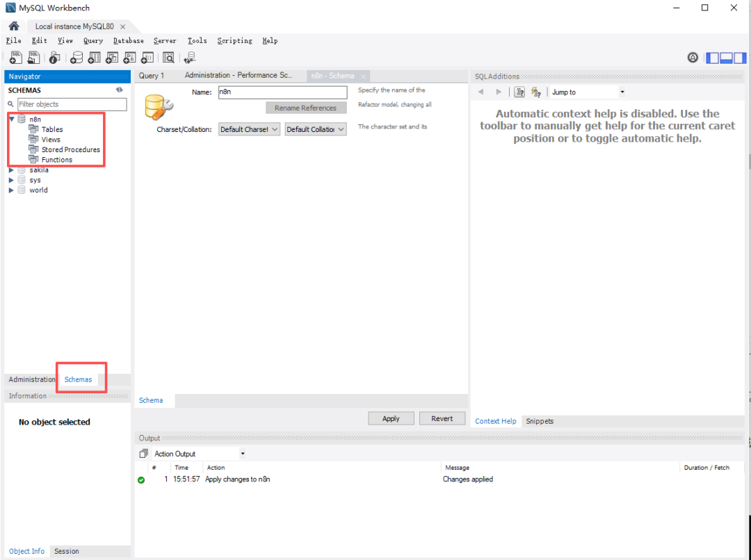
Task: Open the Server menu
Action: 165,41
